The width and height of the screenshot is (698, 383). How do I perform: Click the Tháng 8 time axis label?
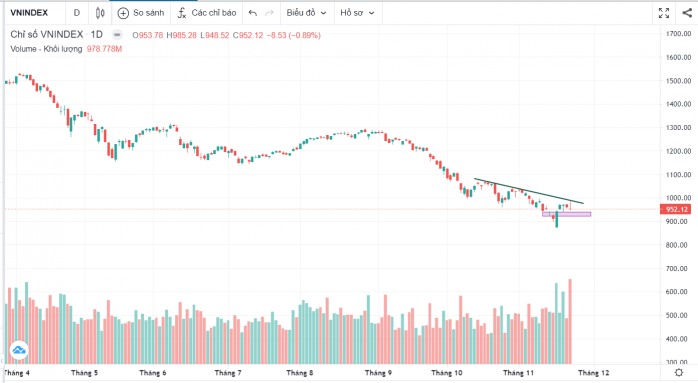[299, 373]
